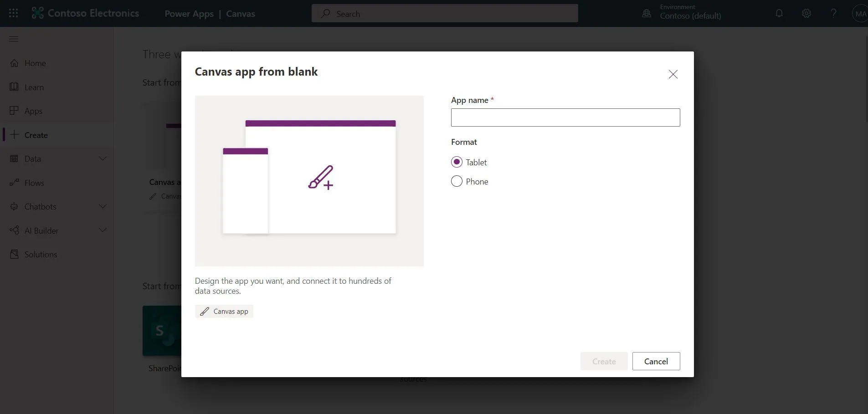Click the Flows icon in the sidebar
868x414 pixels.
click(x=14, y=183)
